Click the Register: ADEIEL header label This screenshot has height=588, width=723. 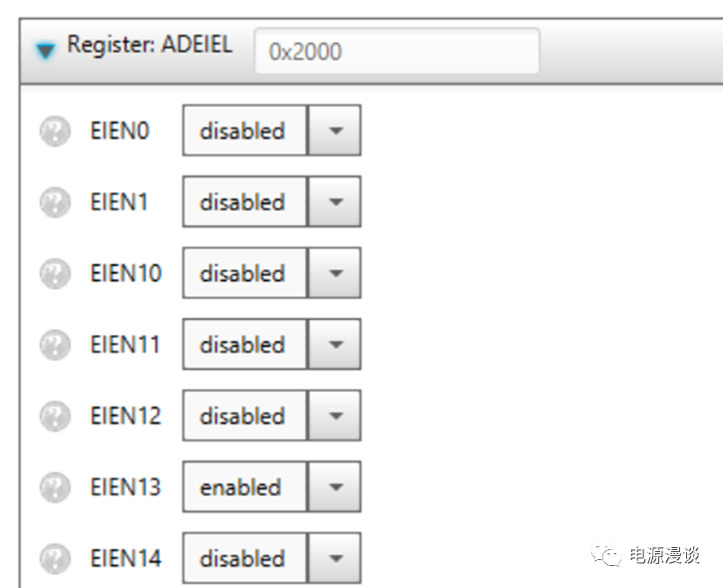tap(150, 46)
